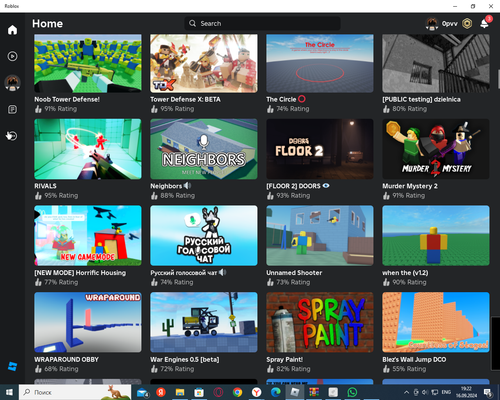Open the notifications bell
The image size is (500, 400).
pyautogui.click(x=484, y=23)
